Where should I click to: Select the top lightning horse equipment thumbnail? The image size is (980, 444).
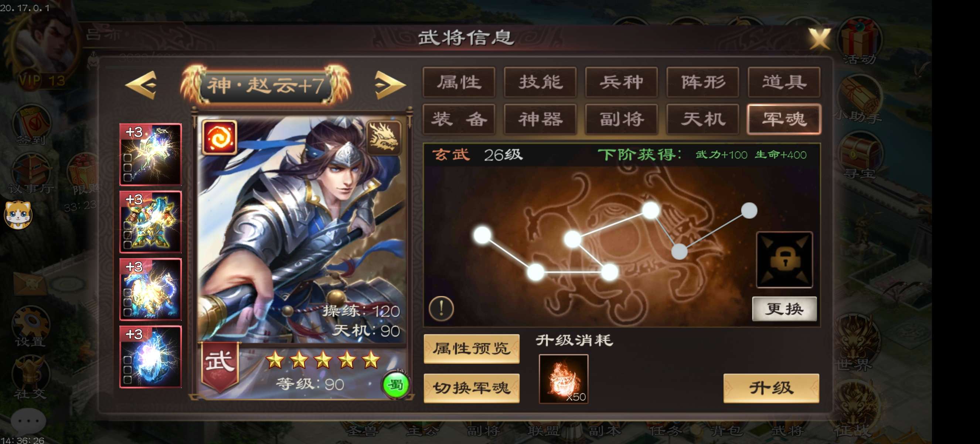click(x=151, y=155)
